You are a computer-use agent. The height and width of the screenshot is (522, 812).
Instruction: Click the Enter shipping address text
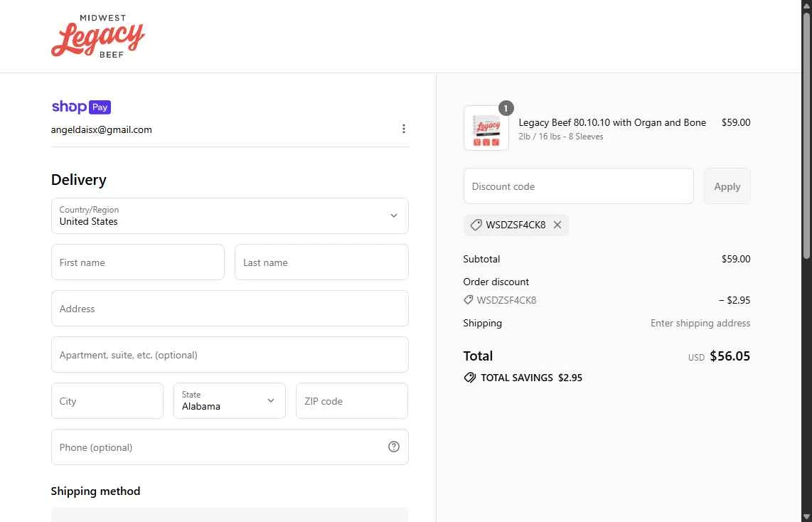700,323
